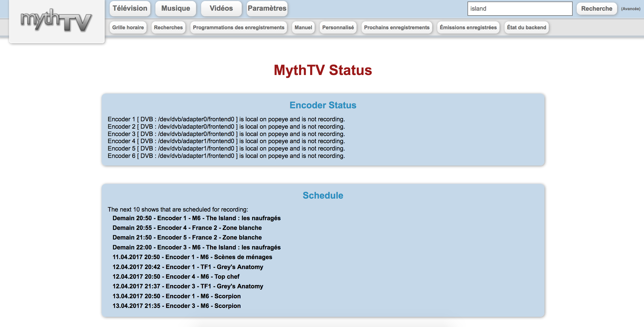The image size is (644, 327).
Task: Open 12.04.2017 21:37 Grey's Anatomy recording
Action: pyautogui.click(x=188, y=286)
